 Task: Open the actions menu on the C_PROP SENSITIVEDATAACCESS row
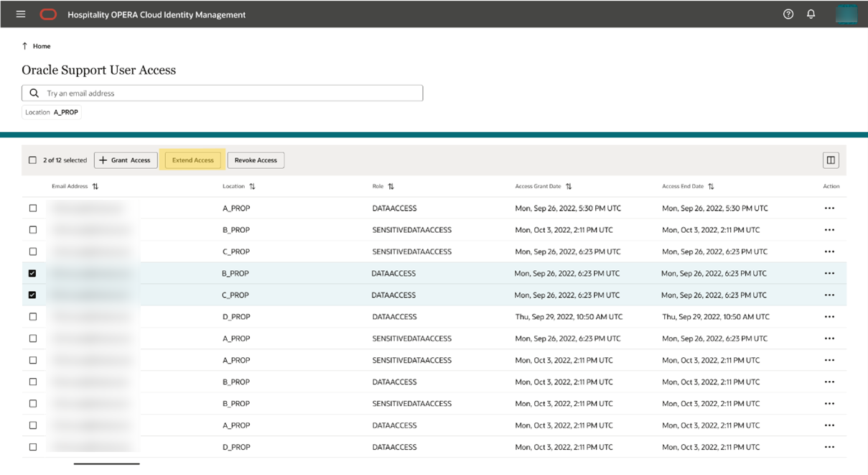pyautogui.click(x=829, y=252)
